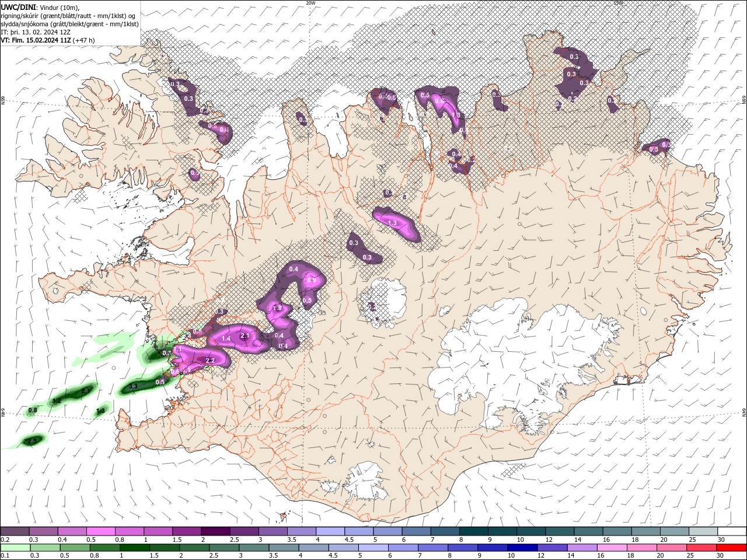Click the 3.3 rain value offshore
The height and width of the screenshot is (560, 747).
[132, 387]
